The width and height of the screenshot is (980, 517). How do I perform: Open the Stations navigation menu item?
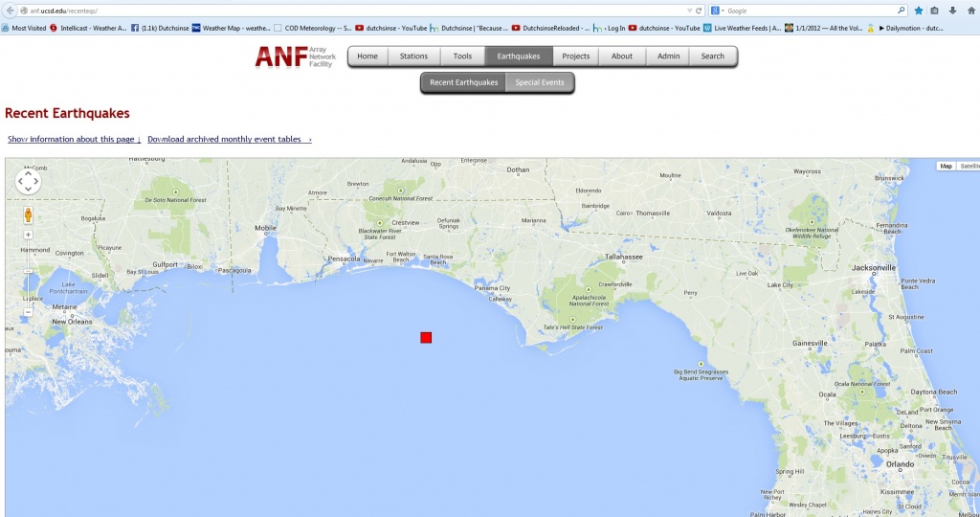pos(413,56)
